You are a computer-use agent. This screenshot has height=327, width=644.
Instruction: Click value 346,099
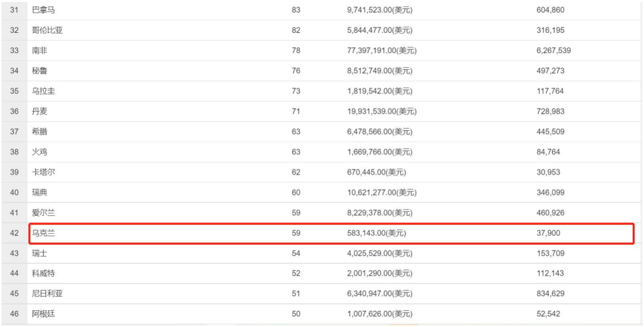[550, 193]
